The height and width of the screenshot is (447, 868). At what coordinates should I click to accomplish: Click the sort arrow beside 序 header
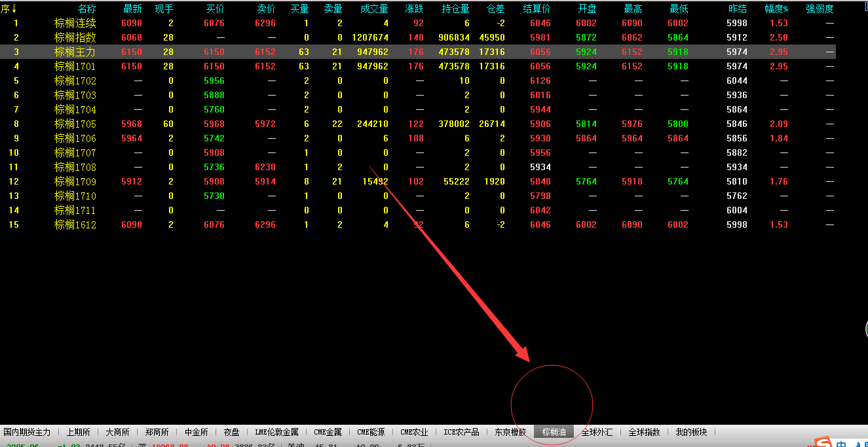pos(14,9)
